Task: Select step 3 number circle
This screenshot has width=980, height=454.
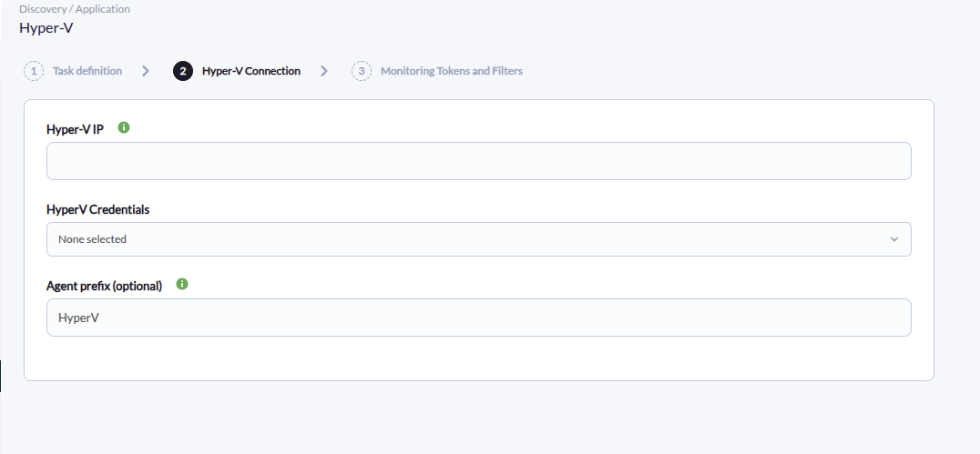Action: [x=362, y=71]
